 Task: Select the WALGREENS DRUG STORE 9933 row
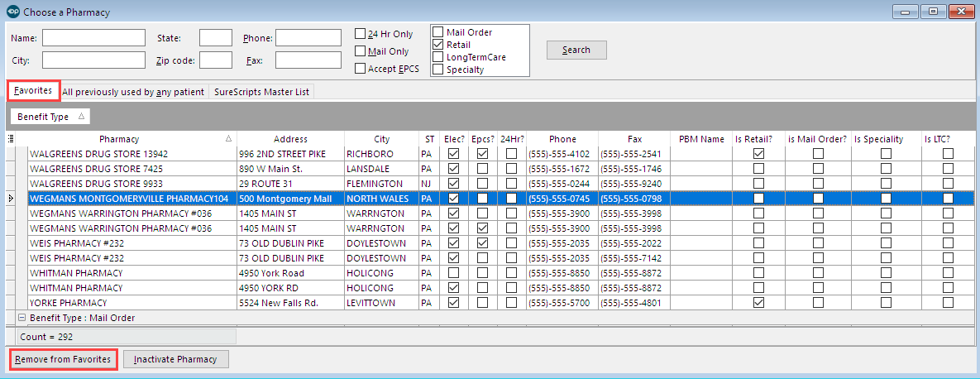[500, 183]
